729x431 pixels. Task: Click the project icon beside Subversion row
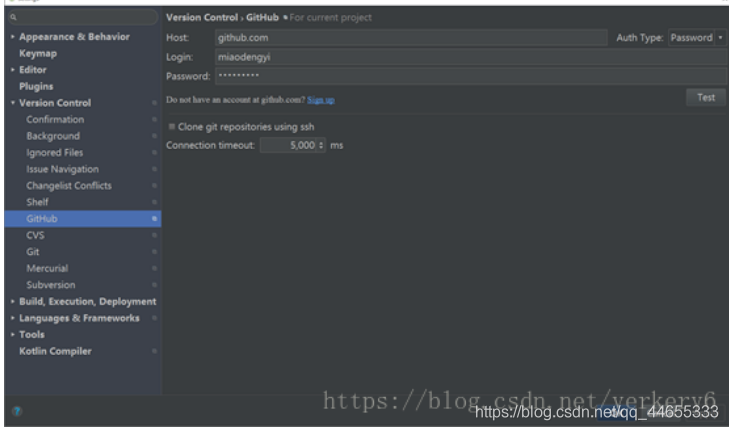point(154,285)
